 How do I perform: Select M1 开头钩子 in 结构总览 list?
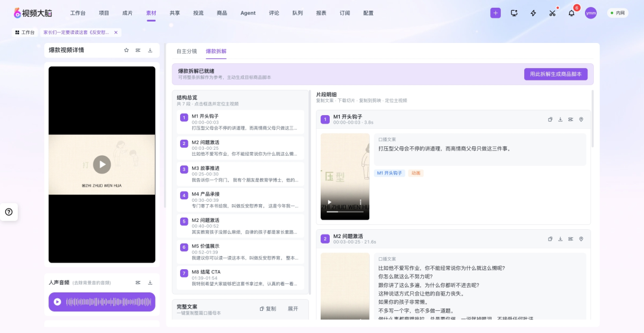240,122
